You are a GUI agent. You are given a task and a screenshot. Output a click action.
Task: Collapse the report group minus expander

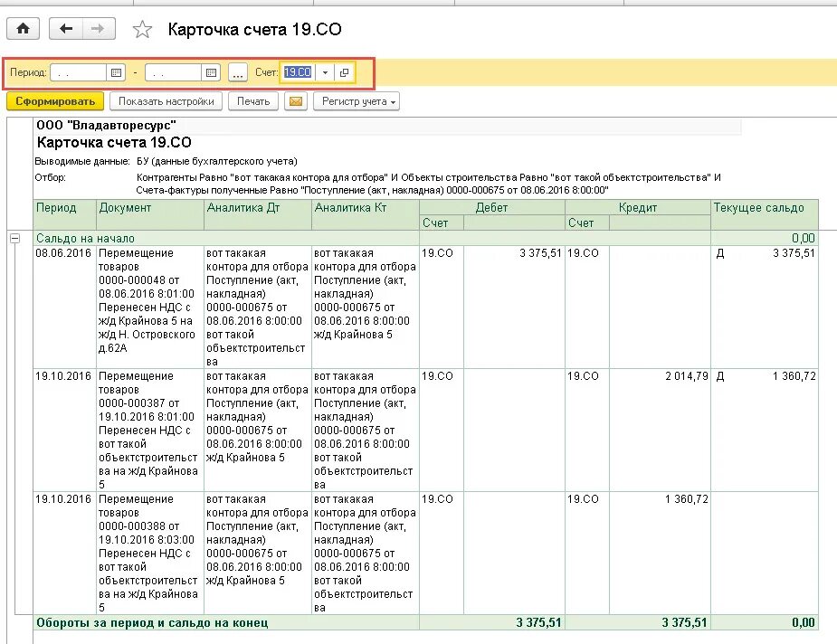pyautogui.click(x=15, y=239)
